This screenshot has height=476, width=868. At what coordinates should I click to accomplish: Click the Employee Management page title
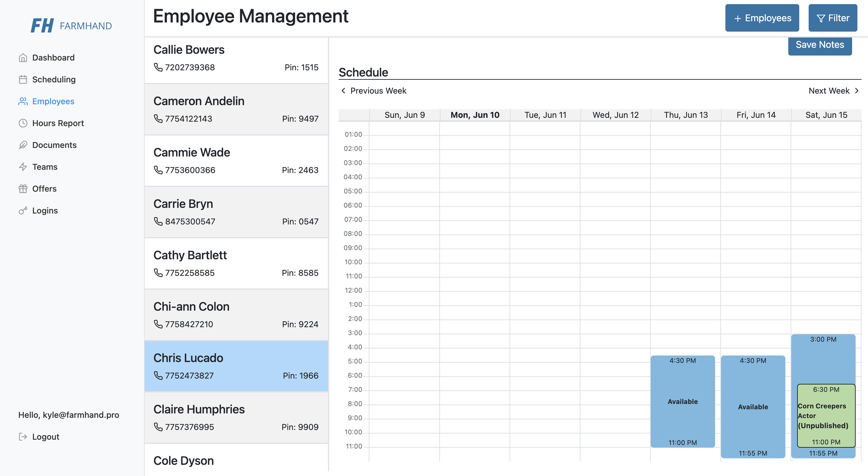click(251, 16)
